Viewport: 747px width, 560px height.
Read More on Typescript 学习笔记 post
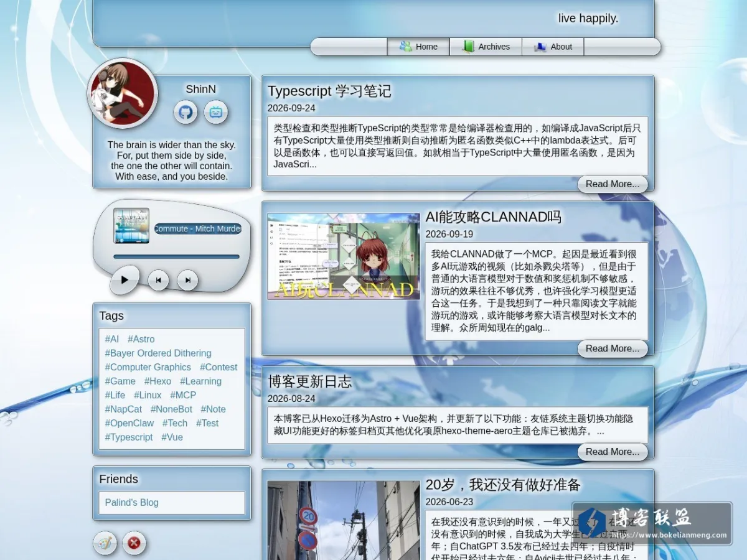pos(613,184)
